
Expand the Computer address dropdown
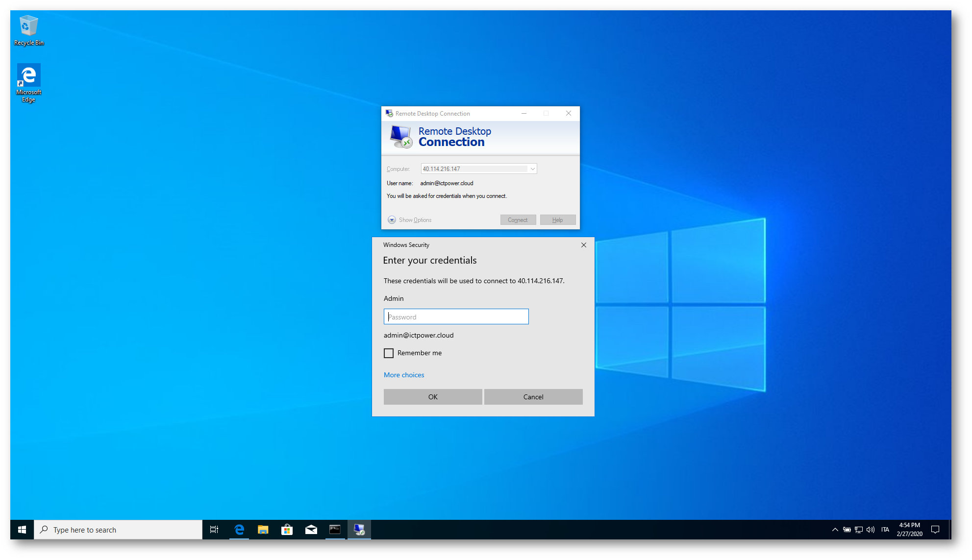tap(532, 169)
